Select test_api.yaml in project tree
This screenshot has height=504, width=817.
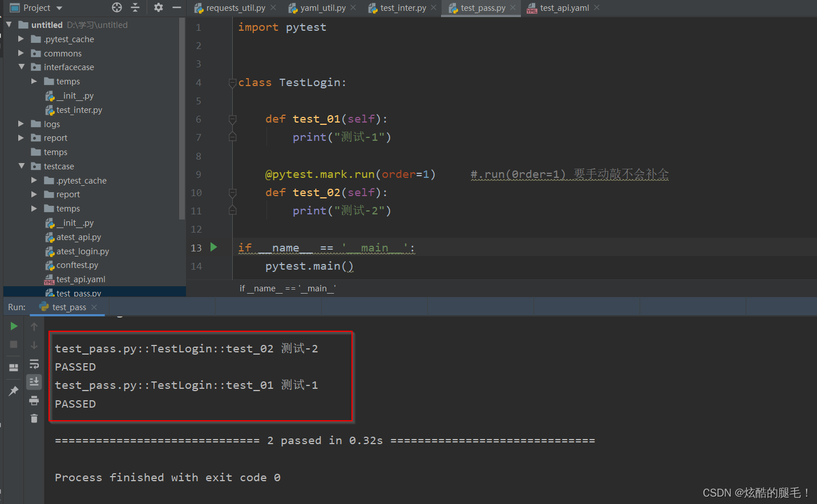point(80,279)
